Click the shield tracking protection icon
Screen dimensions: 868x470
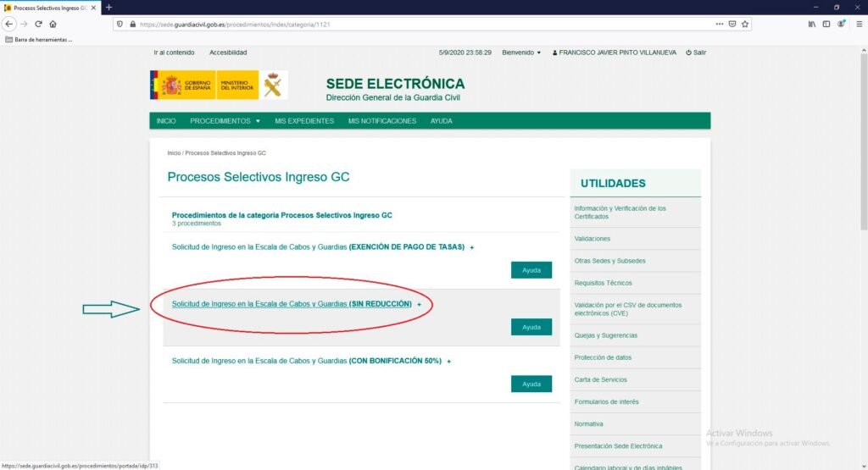coord(120,24)
